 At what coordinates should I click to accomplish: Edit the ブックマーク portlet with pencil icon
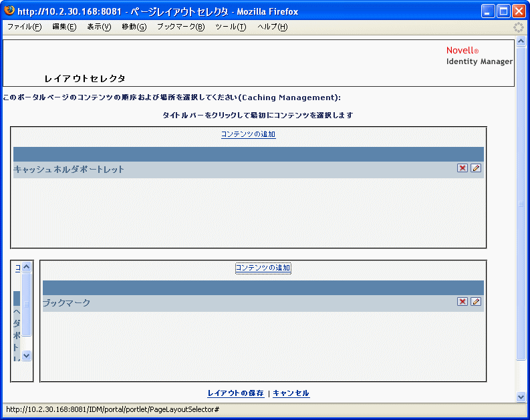pyautogui.click(x=476, y=302)
